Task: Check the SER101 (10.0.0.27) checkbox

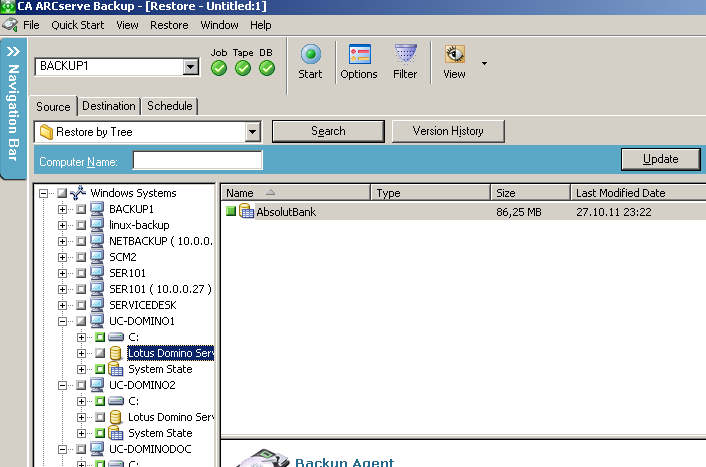Action: point(81,289)
